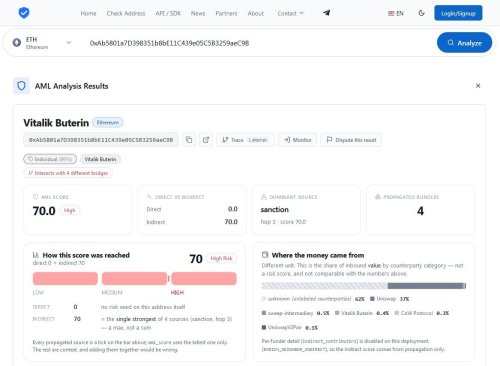Click the Monitor button
Screen dimensions: 500x366
(x=297, y=140)
